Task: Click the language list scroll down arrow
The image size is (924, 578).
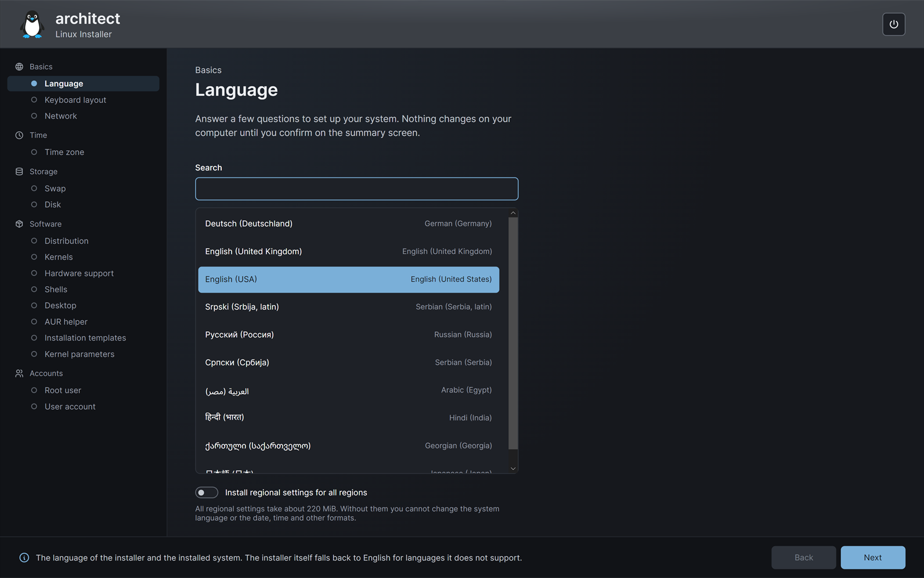Action: (x=513, y=469)
